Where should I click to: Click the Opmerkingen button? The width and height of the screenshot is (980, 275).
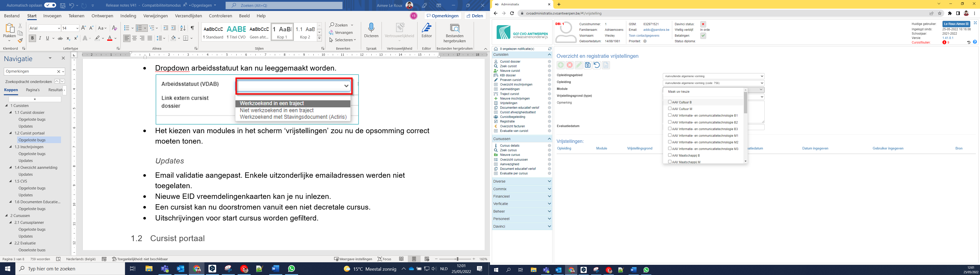tap(443, 16)
